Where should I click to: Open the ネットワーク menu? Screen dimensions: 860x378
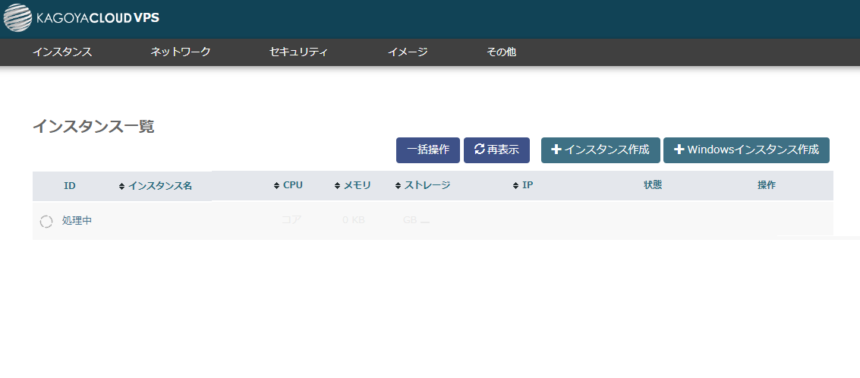tap(180, 53)
